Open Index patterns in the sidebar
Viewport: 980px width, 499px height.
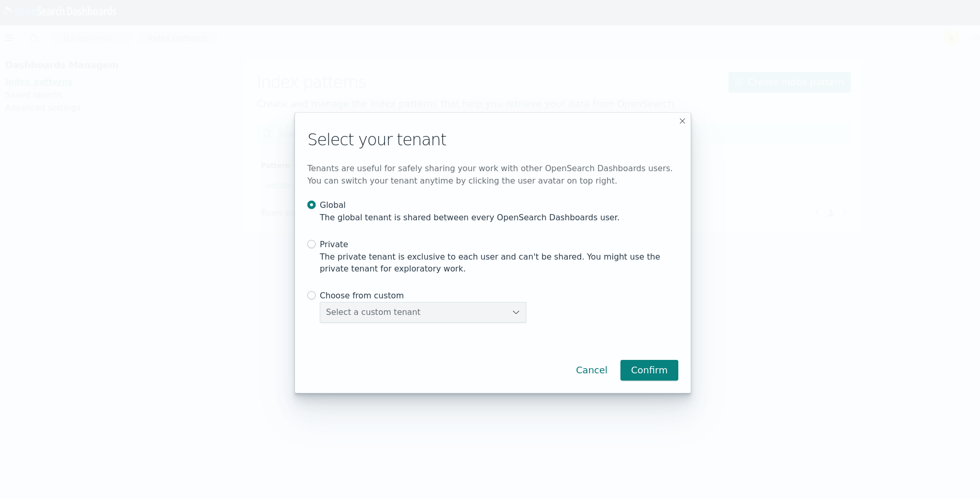click(x=39, y=82)
